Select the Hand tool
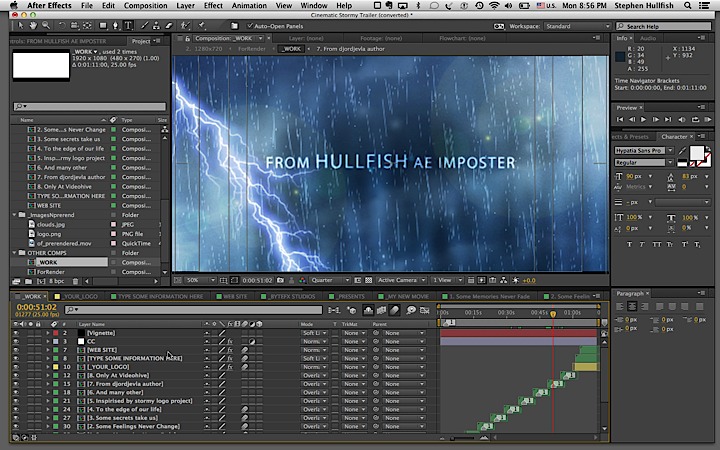The height and width of the screenshot is (450, 720). (x=33, y=26)
